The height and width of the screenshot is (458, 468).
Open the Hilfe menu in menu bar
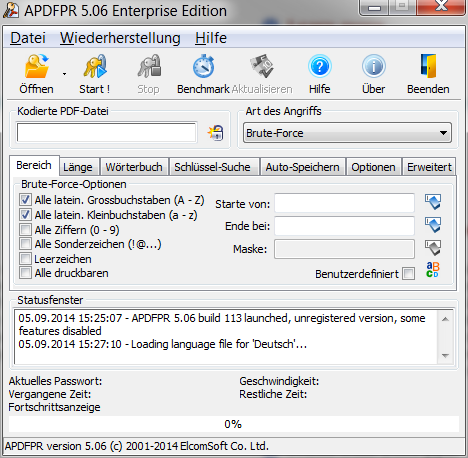[x=211, y=38]
